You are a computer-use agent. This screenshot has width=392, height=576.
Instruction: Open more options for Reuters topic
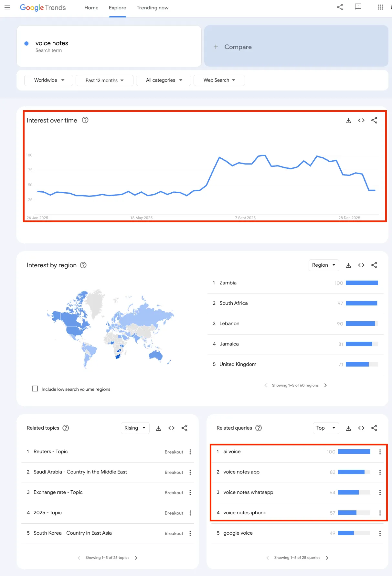190,452
